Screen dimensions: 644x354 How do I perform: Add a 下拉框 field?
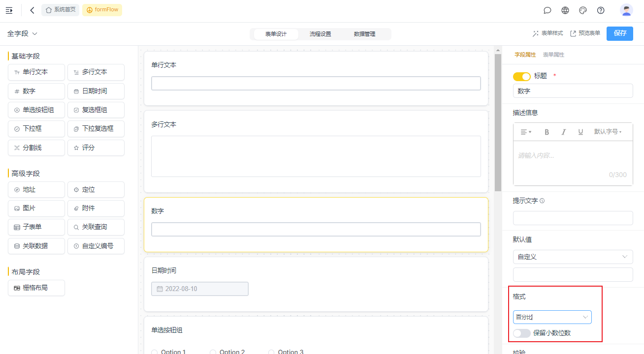[x=36, y=129]
